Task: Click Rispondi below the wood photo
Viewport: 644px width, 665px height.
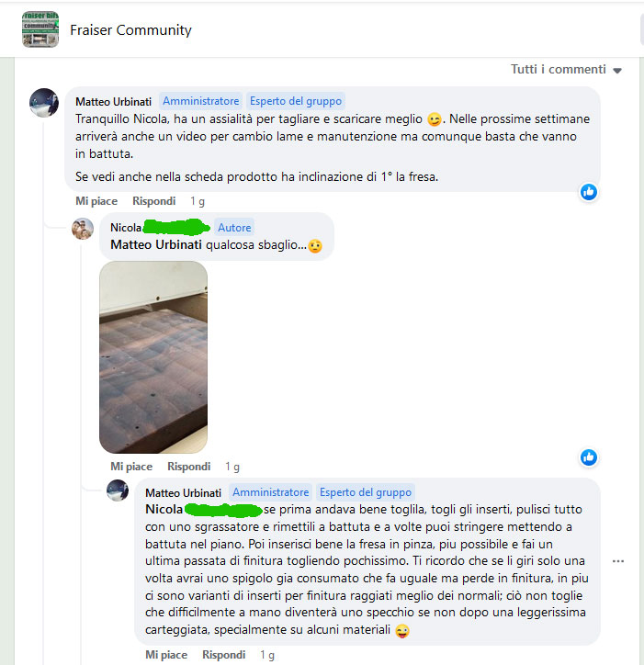Action: (188, 467)
